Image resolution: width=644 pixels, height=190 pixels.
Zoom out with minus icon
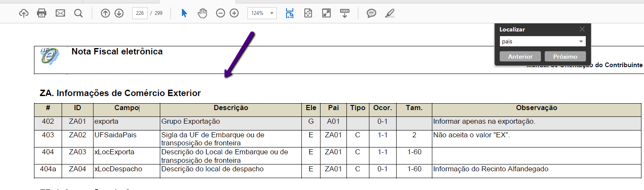tap(220, 13)
